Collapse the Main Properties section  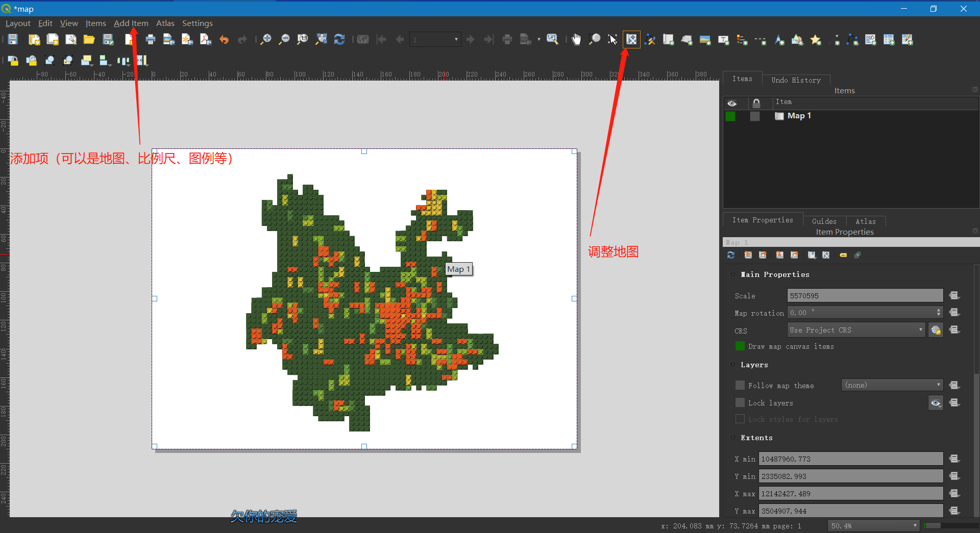pos(733,274)
